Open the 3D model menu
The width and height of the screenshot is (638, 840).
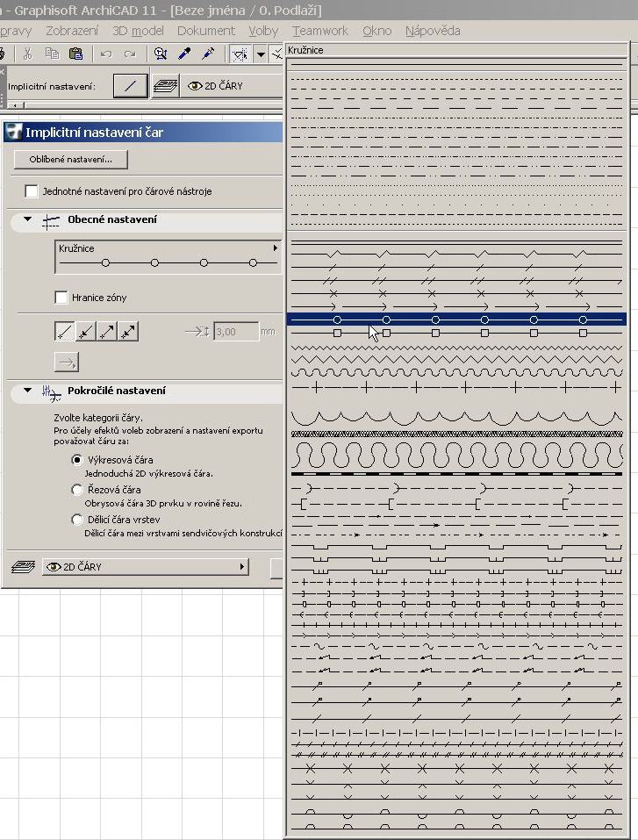point(138,31)
